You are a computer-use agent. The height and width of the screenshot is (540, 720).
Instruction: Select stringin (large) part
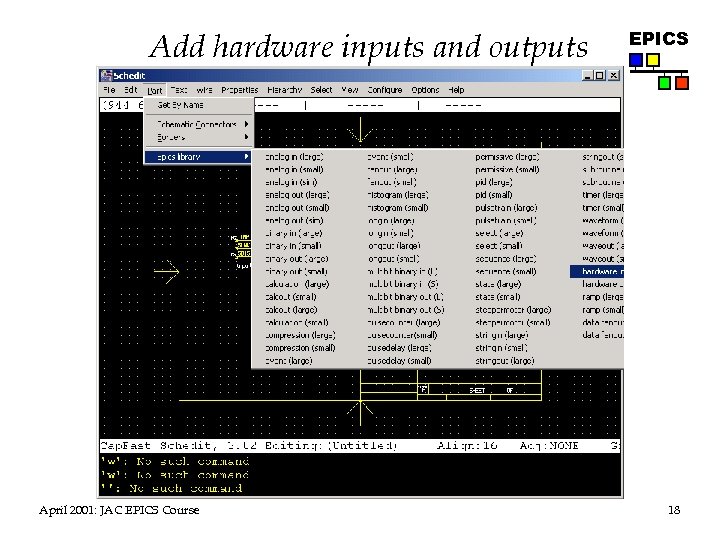(x=501, y=335)
